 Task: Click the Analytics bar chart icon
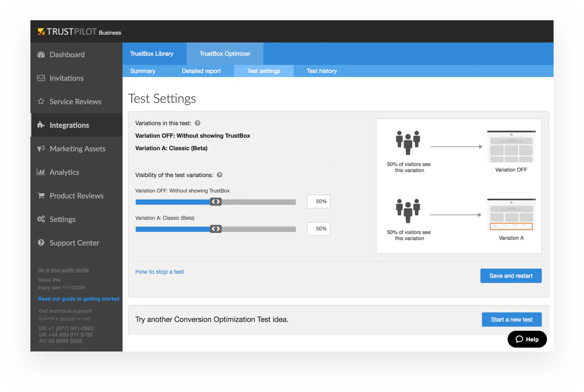pos(41,172)
